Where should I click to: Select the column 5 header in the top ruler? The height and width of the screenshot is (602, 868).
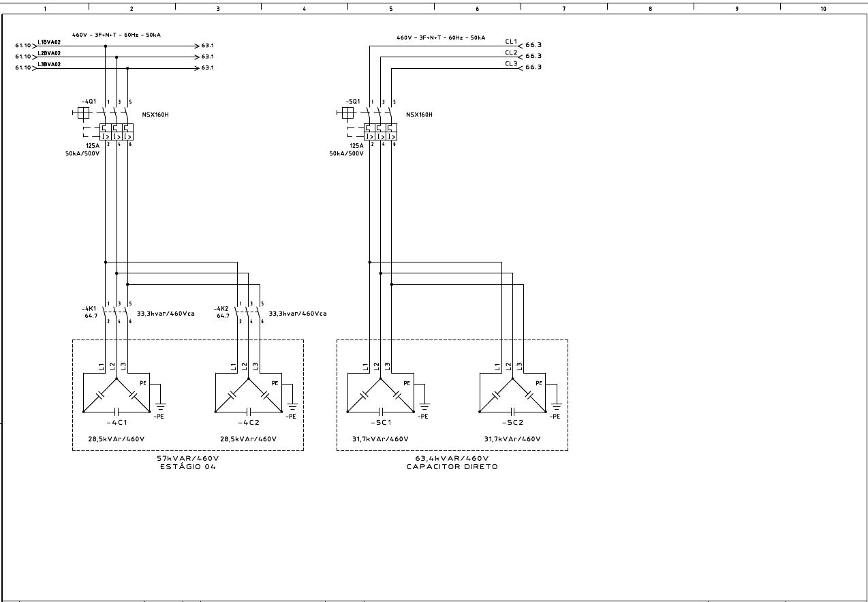coord(390,9)
